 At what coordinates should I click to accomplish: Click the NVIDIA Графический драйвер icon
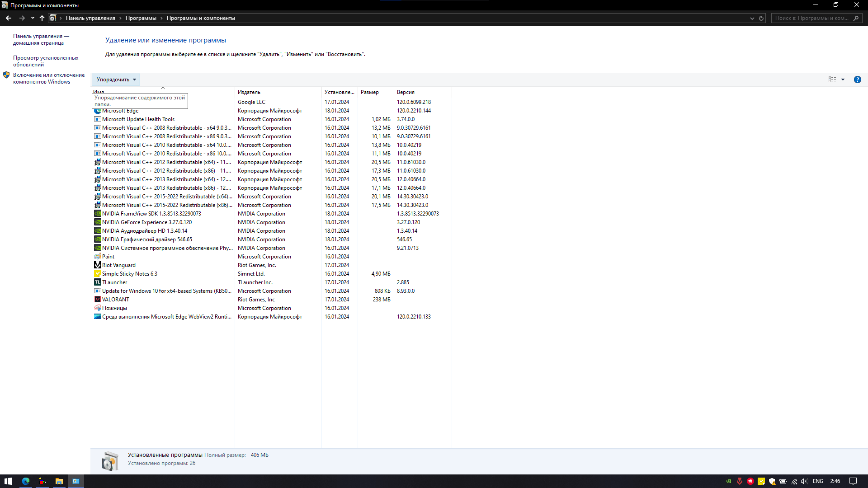click(97, 239)
